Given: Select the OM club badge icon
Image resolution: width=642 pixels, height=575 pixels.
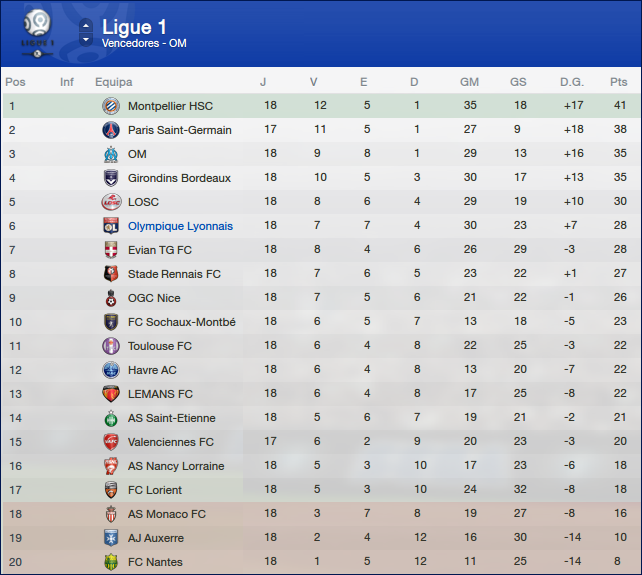Looking at the screenshot, I should pos(110,154).
